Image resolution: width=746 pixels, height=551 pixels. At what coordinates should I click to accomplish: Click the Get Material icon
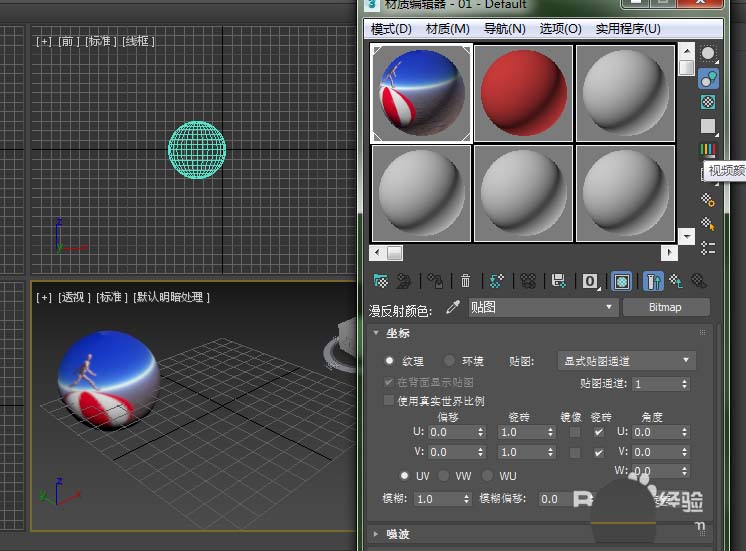(381, 281)
